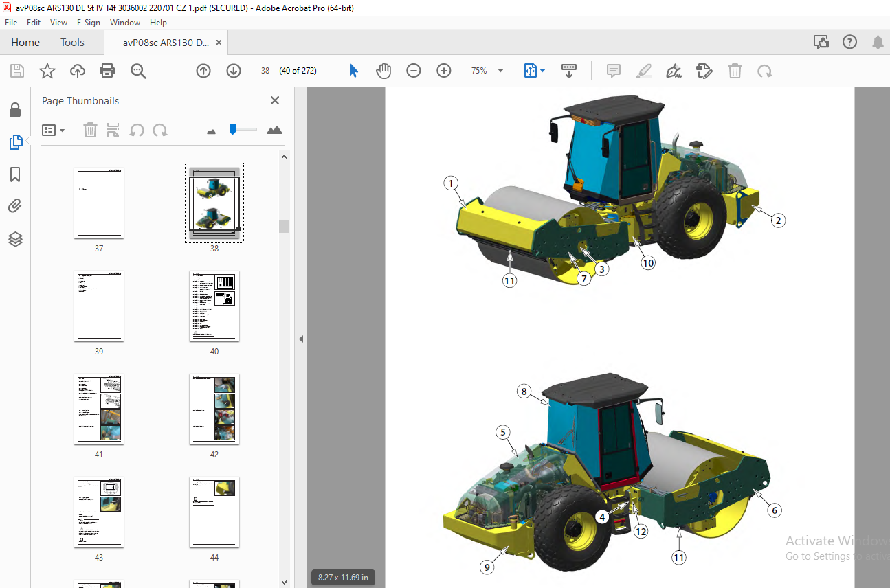890x588 pixels.
Task: Print the document using the printer icon
Action: coord(107,71)
